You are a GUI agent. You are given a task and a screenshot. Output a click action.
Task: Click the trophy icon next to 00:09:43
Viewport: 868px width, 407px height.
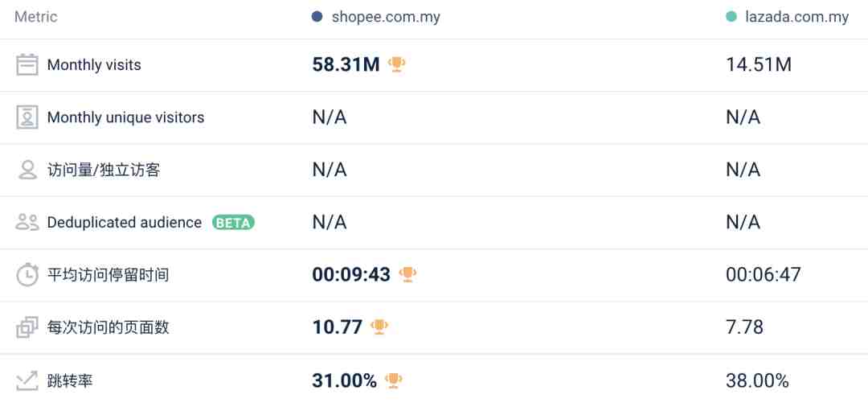pos(407,274)
